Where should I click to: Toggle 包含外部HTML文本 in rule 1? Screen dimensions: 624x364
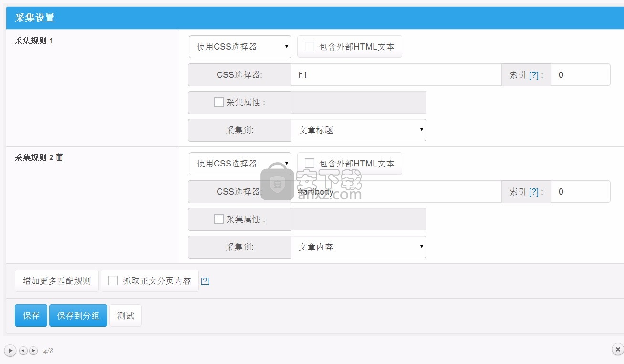[310, 46]
